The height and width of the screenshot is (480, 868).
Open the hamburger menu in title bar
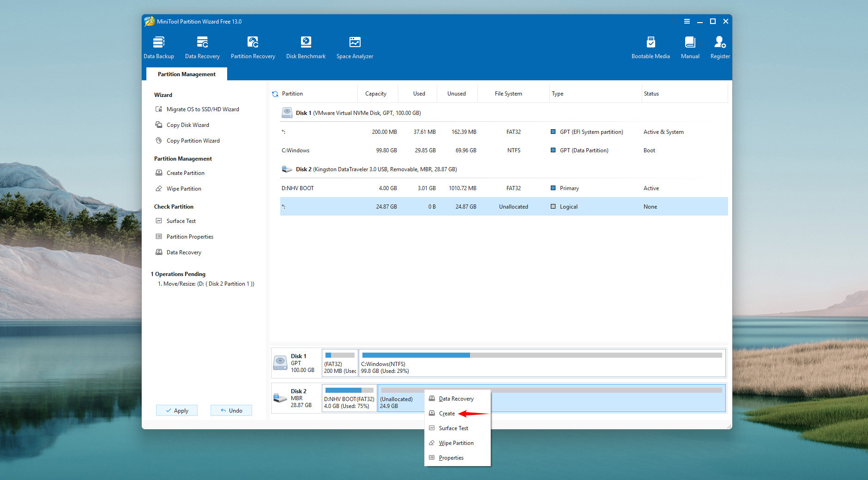[x=687, y=22]
